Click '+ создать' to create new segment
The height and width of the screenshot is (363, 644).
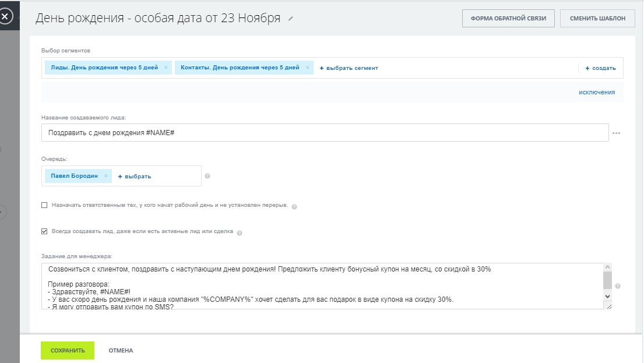pyautogui.click(x=600, y=68)
